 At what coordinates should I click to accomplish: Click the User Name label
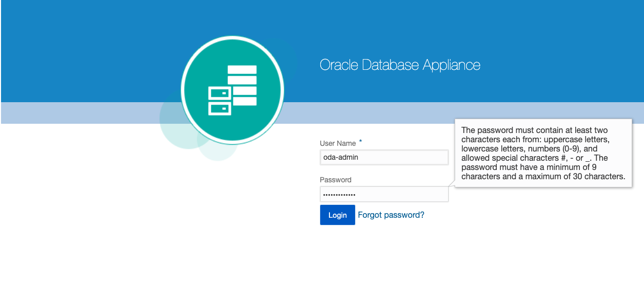338,143
